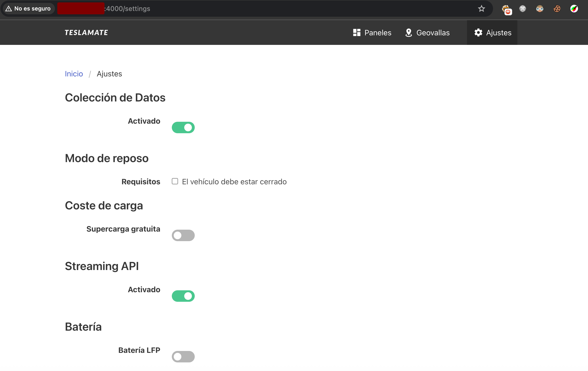Open the Ajustes tab

[x=492, y=32]
